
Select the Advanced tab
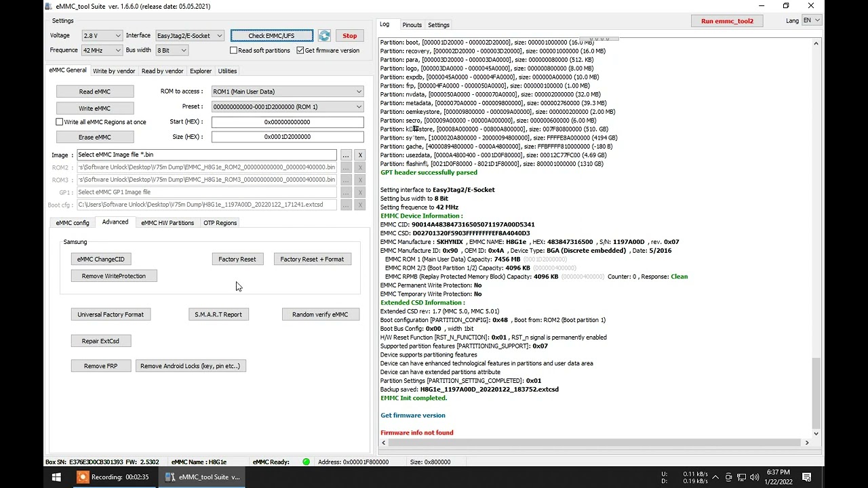point(115,222)
